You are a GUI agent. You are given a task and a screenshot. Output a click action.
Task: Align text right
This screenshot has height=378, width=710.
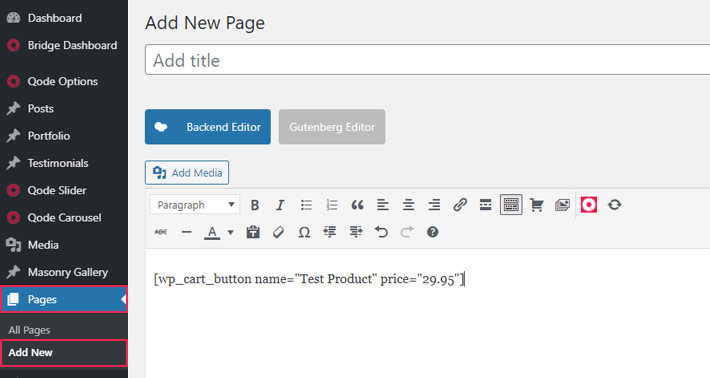(x=434, y=205)
